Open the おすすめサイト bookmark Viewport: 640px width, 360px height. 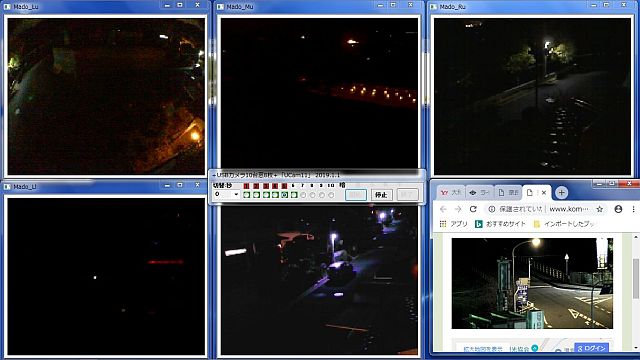(500, 224)
